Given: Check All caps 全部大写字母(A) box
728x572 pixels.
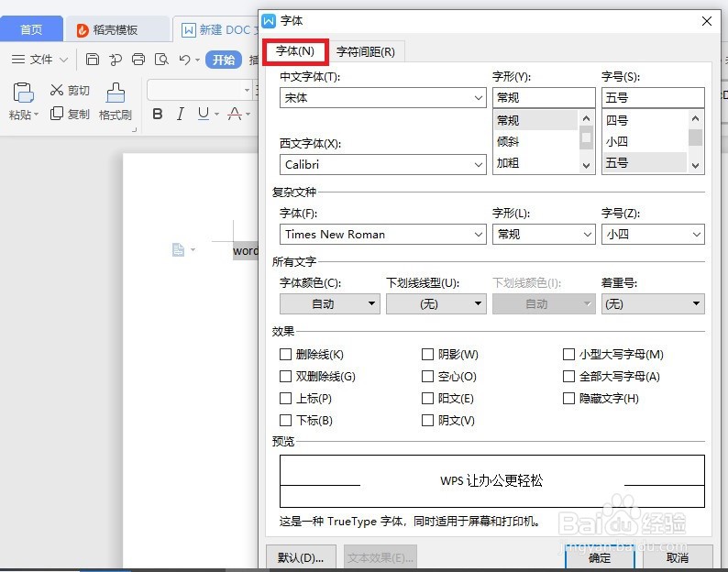Looking at the screenshot, I should point(568,376).
